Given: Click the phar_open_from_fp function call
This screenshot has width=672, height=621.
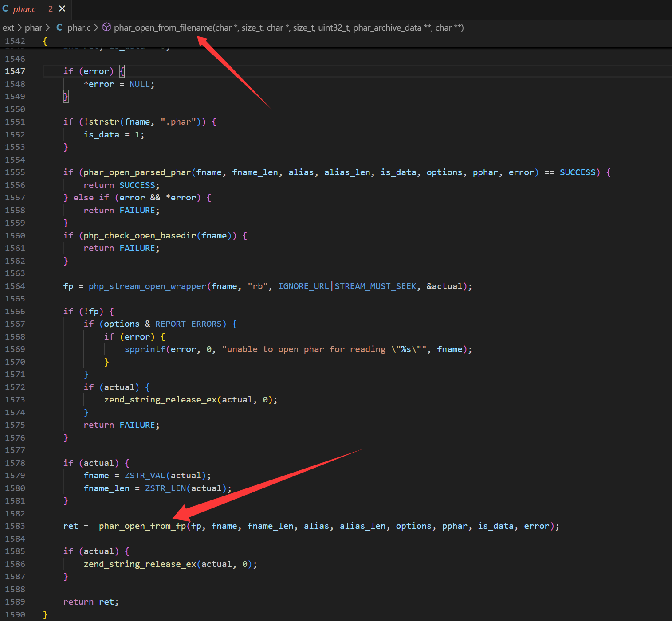Looking at the screenshot, I should pos(142,526).
